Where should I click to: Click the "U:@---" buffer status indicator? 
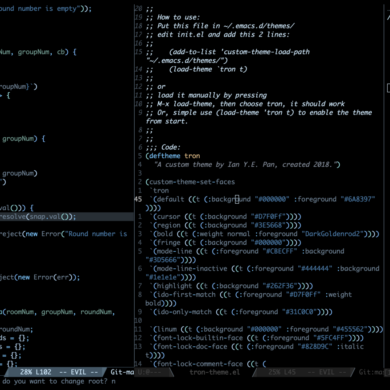(x=149, y=372)
